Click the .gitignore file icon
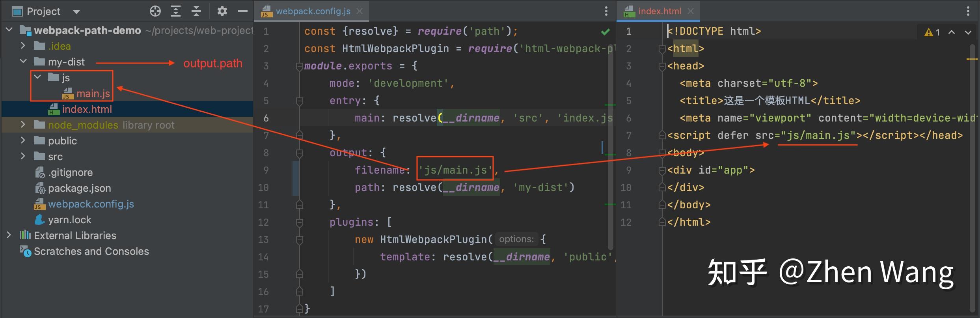Screen dimensions: 980x318 click(40, 172)
